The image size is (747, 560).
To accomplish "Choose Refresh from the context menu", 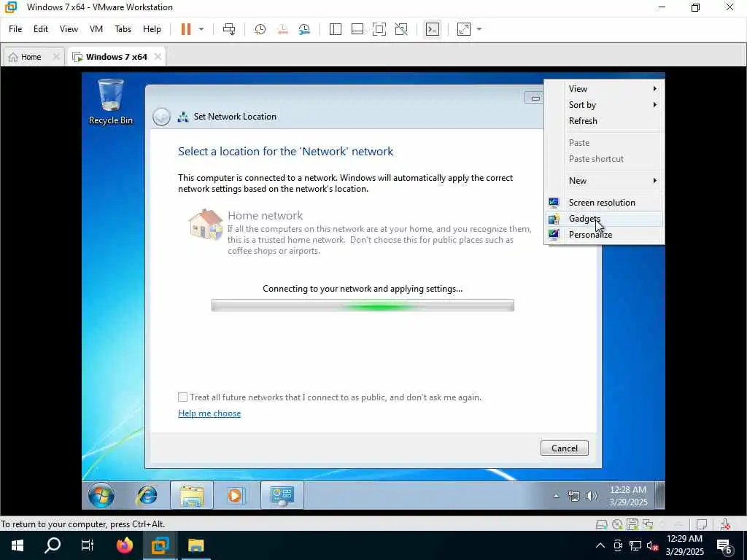I will (x=604, y=121).
